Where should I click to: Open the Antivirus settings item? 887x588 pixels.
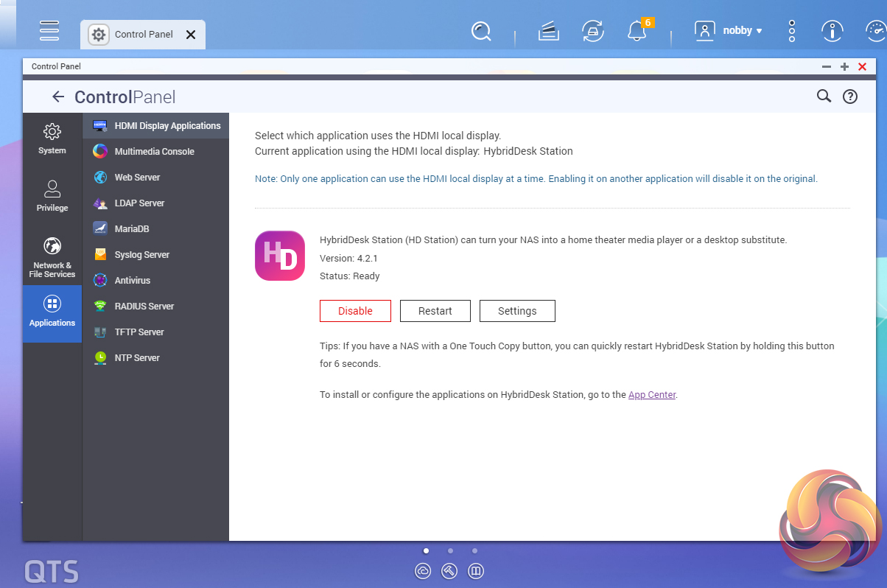pyautogui.click(x=132, y=281)
